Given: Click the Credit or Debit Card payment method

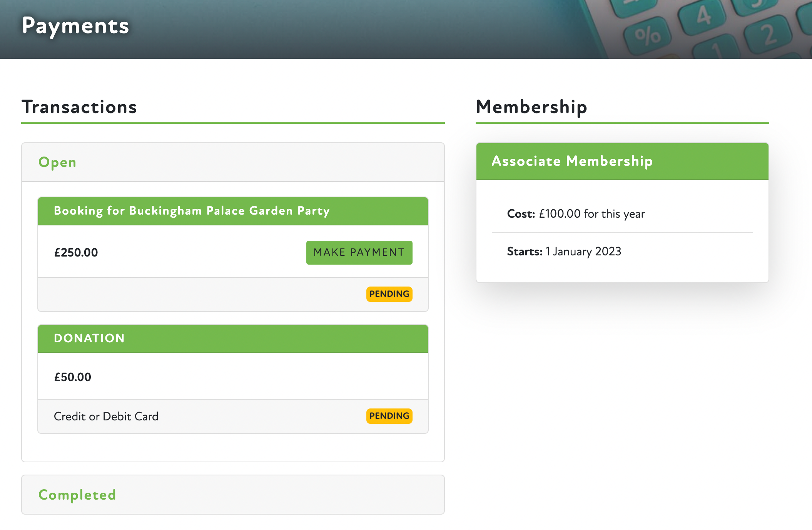Looking at the screenshot, I should tap(106, 416).
